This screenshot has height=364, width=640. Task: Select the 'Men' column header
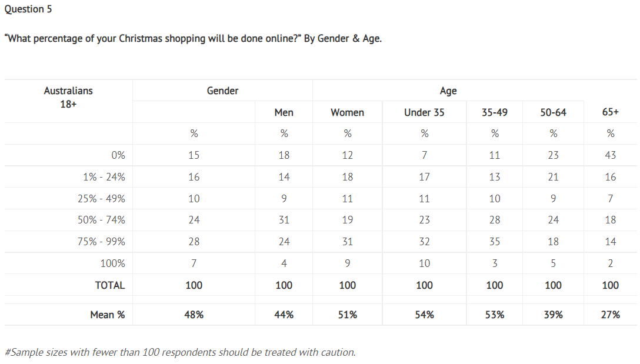pos(284,112)
